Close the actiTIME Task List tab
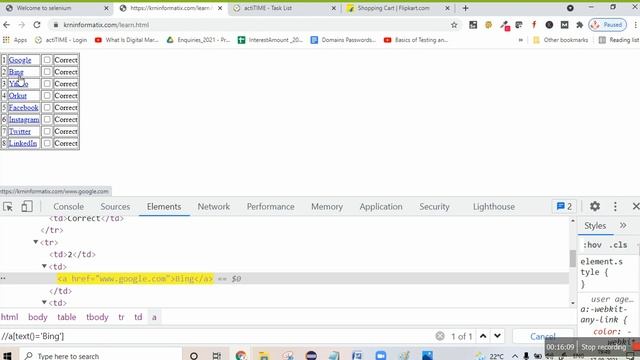 coord(333,8)
